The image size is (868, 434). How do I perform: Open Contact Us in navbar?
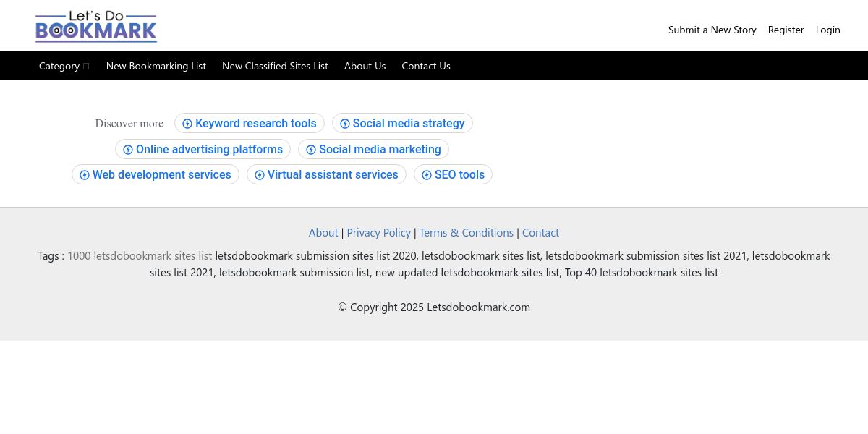(x=426, y=66)
